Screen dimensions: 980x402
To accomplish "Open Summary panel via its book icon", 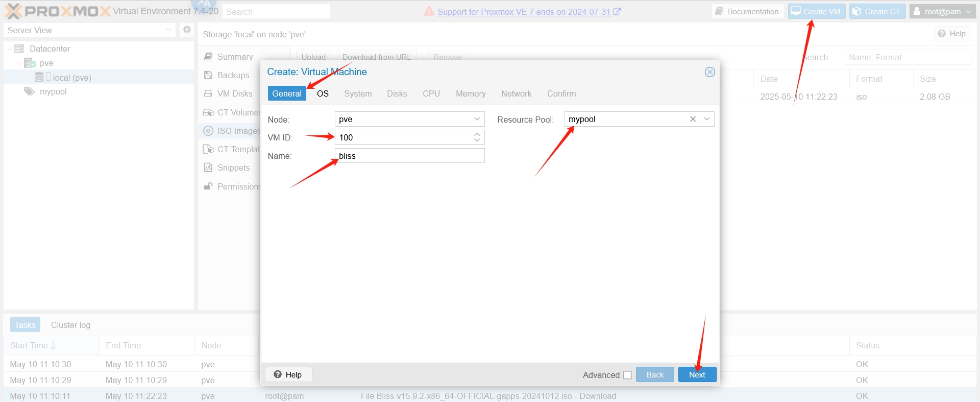I will coord(208,57).
